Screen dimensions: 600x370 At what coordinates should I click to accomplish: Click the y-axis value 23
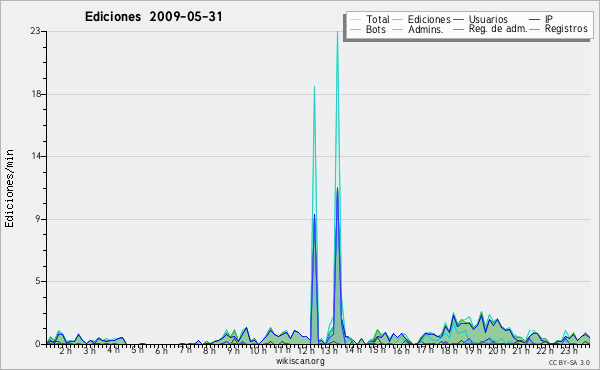click(x=35, y=31)
